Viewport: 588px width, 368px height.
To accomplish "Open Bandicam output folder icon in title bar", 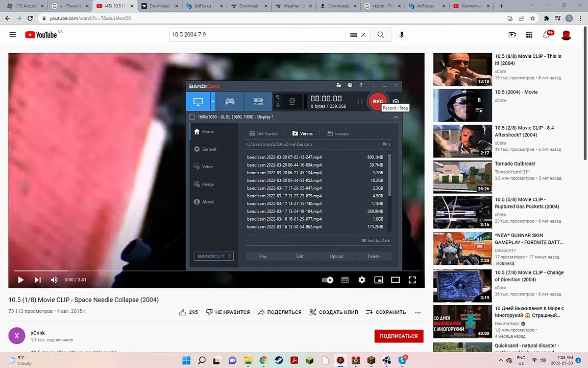I will pyautogui.click(x=338, y=85).
